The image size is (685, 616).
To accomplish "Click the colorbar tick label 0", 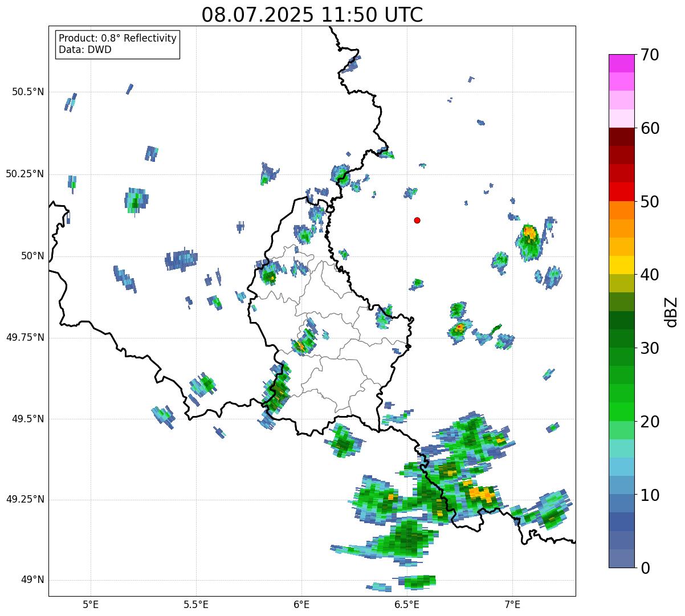I will coord(645,568).
